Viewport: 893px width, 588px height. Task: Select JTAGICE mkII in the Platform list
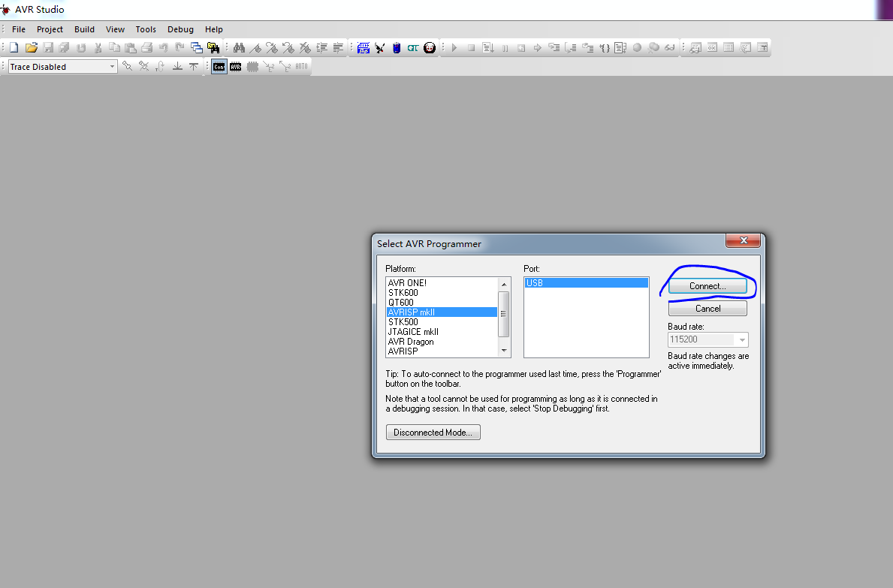(x=442, y=332)
